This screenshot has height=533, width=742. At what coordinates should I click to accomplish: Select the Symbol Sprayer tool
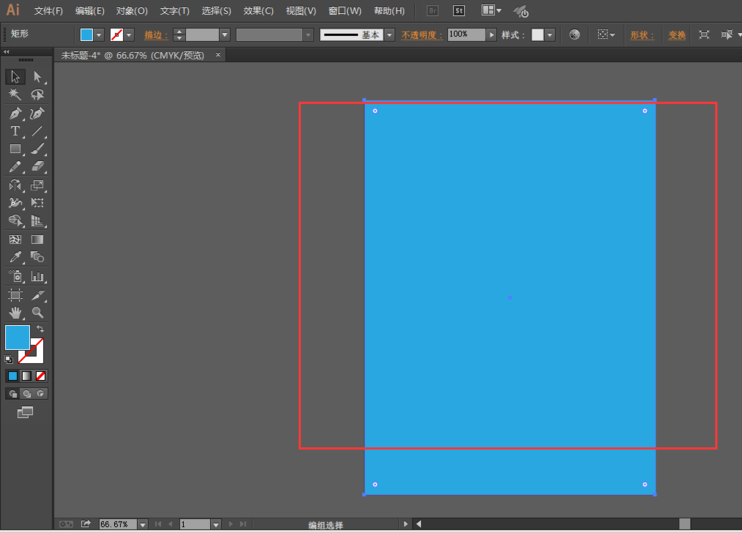point(15,276)
